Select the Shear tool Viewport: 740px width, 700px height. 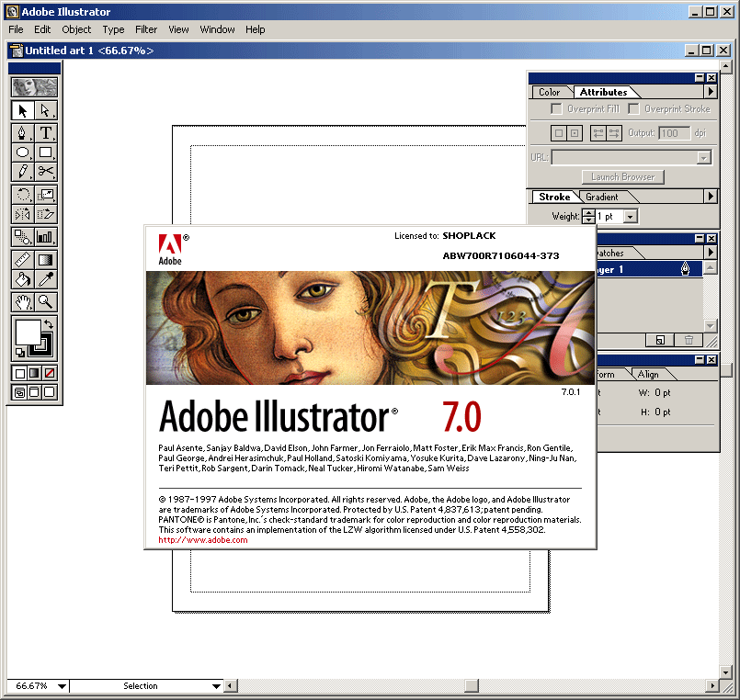click(46, 214)
